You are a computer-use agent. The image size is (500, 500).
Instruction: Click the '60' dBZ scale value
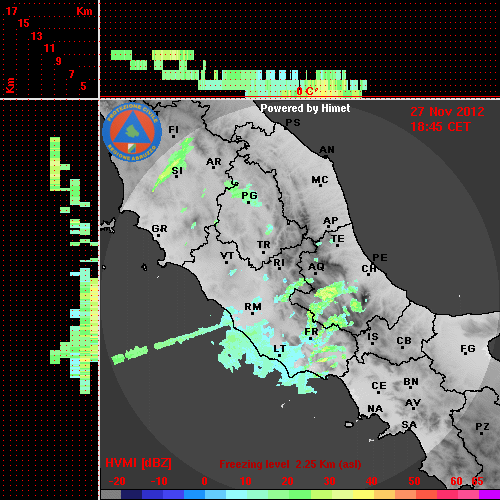pyautogui.click(x=456, y=481)
